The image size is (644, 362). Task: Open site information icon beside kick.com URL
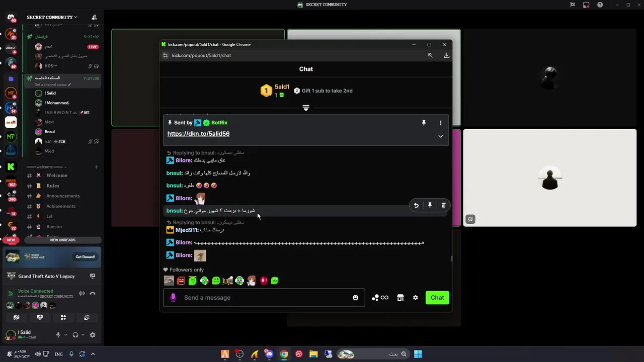click(165, 55)
